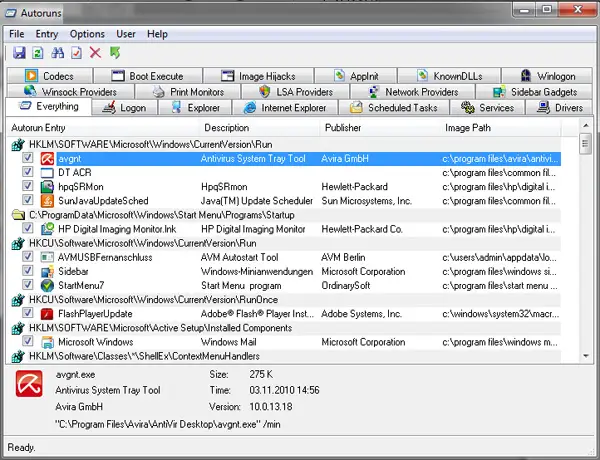The height and width of the screenshot is (460, 600).
Task: Sort by Autorun Entry column header
Action: 104,128
